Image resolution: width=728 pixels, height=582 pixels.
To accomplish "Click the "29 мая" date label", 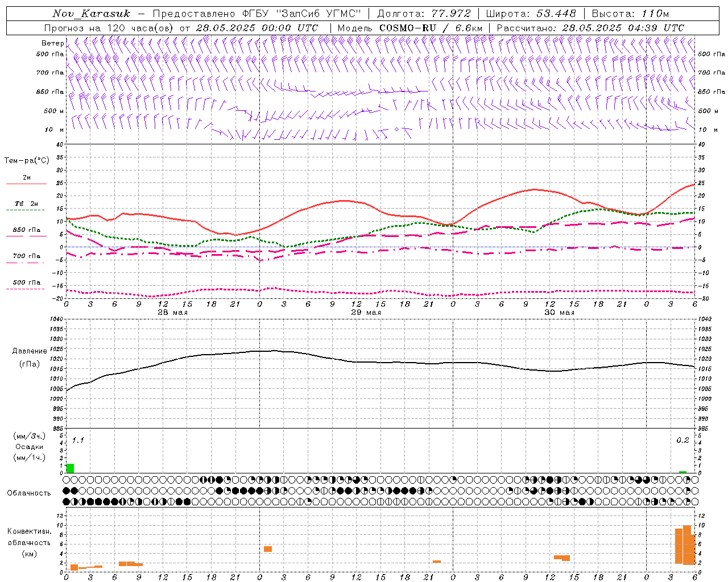I will point(366,313).
